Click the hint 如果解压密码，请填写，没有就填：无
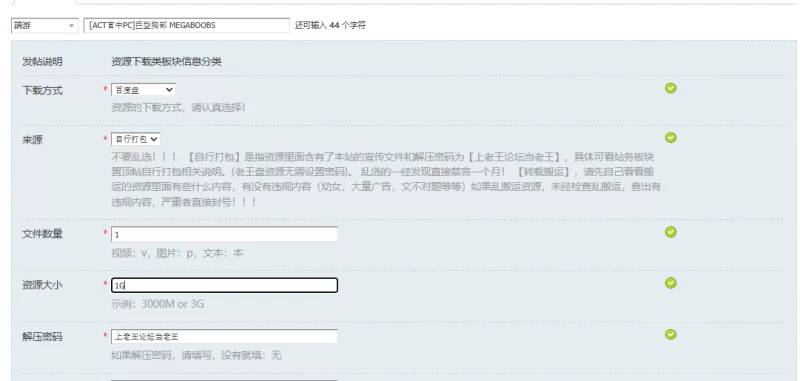Image resolution: width=800 pixels, height=381 pixels. tap(196, 355)
